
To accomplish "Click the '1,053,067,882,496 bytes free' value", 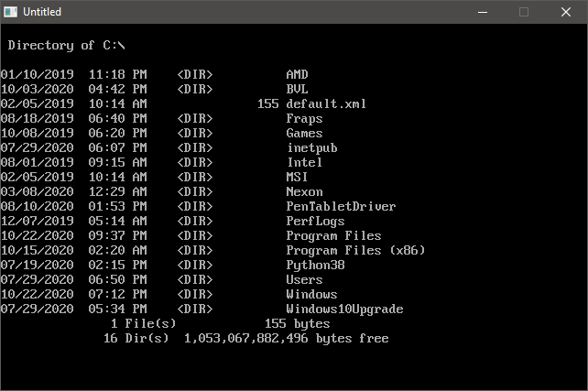I will coord(286,338).
